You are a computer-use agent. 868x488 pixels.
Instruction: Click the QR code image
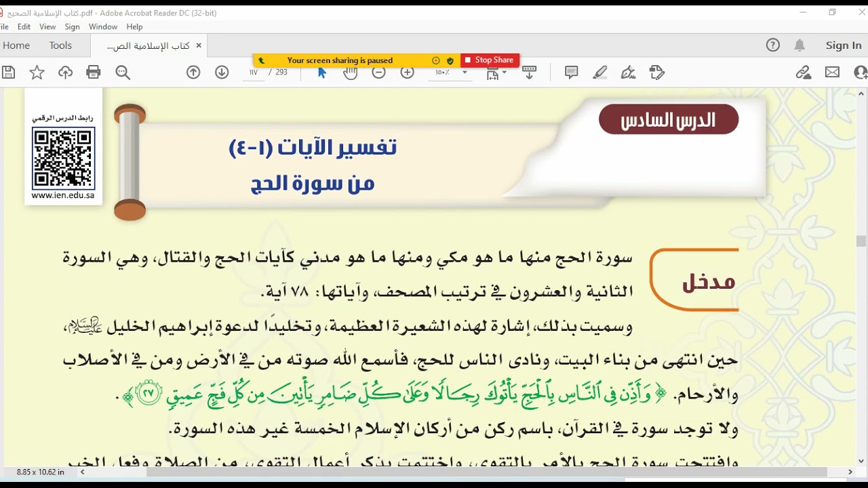63,158
